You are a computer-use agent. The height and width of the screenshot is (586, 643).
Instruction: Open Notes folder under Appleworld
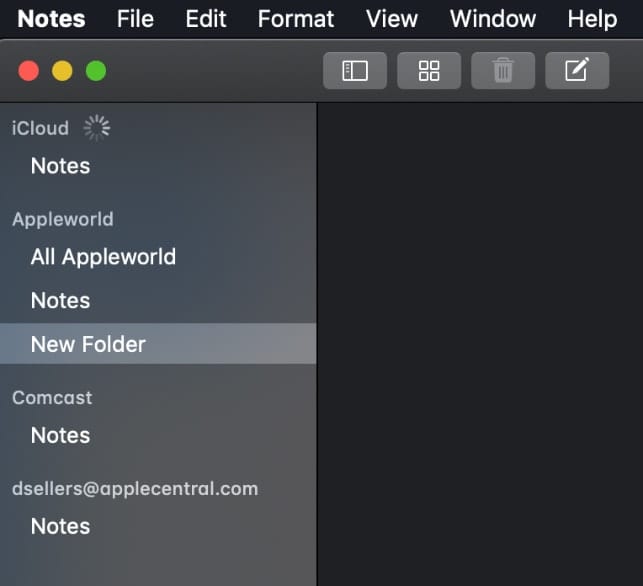click(60, 301)
